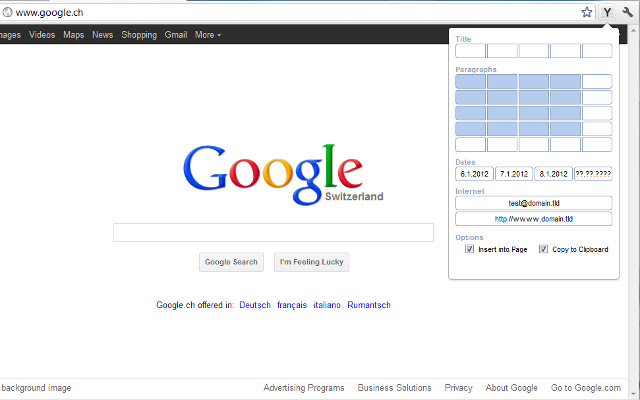
Task: Choose the ??.??.???? date button
Action: tap(593, 173)
